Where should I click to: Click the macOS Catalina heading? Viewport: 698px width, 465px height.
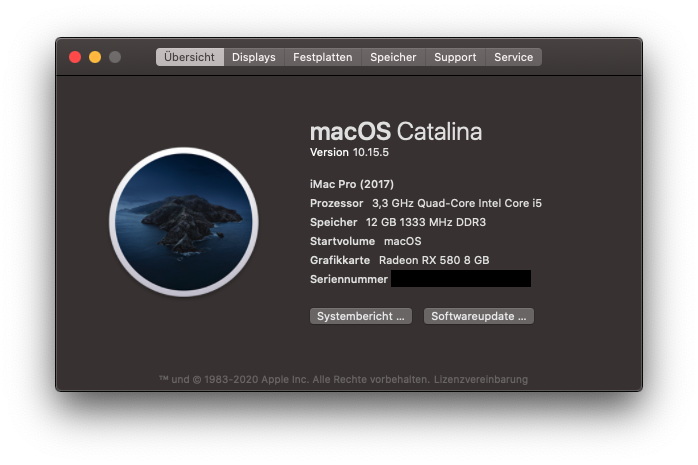[x=396, y=132]
